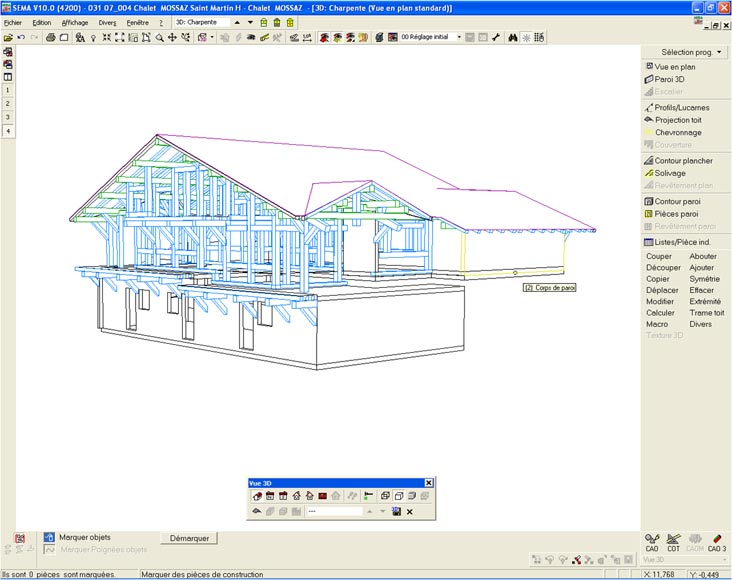Image resolution: width=732 pixels, height=580 pixels.
Task: Click the wireframe cube icon in Vue 3D
Action: click(x=385, y=496)
